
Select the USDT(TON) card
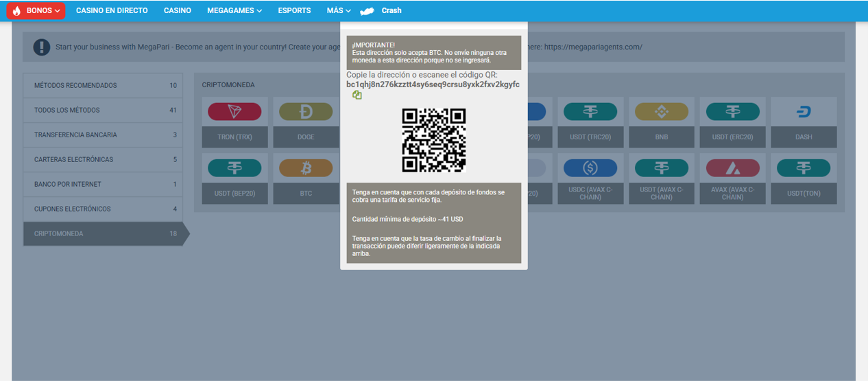(x=804, y=178)
